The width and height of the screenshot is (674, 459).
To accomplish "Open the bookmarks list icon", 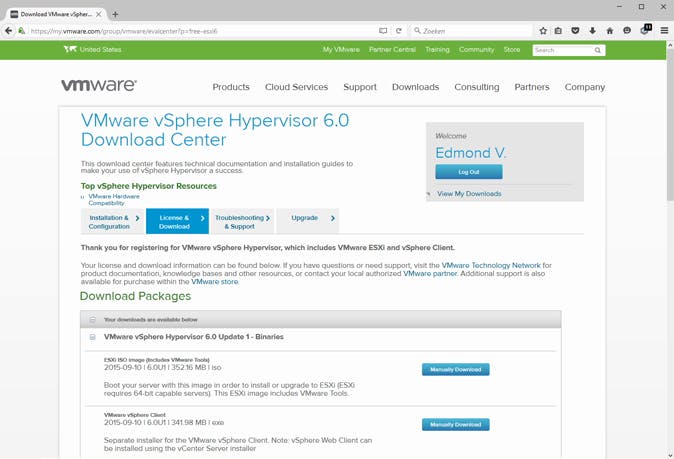I will (558, 31).
